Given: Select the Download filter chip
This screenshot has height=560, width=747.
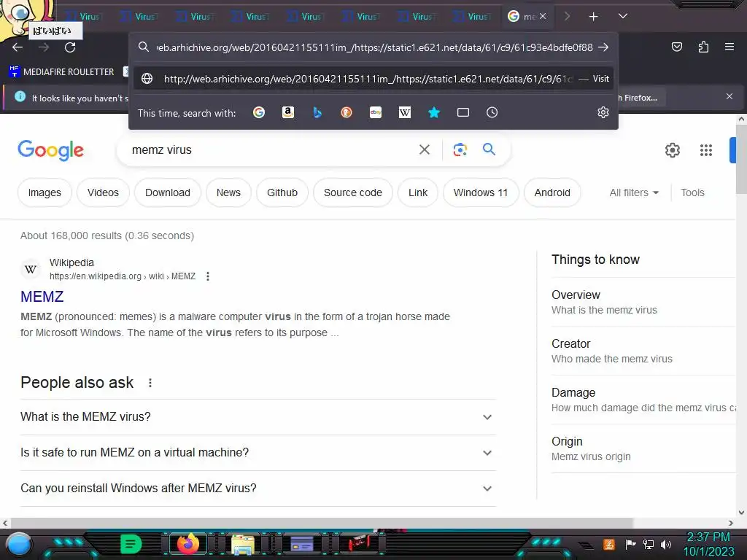Looking at the screenshot, I should 168,192.
